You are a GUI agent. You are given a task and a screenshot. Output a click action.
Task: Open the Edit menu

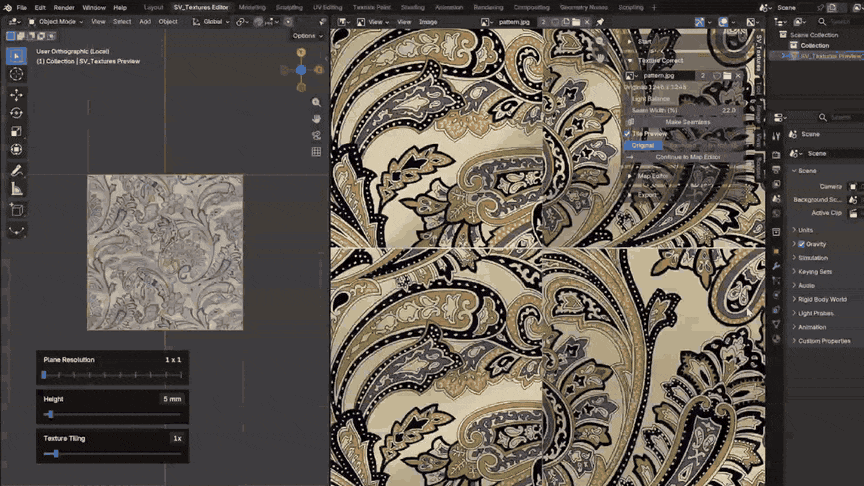(40, 8)
